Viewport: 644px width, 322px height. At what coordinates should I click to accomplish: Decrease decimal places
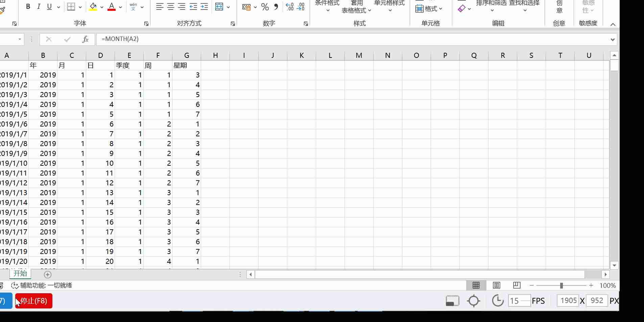pyautogui.click(x=301, y=7)
